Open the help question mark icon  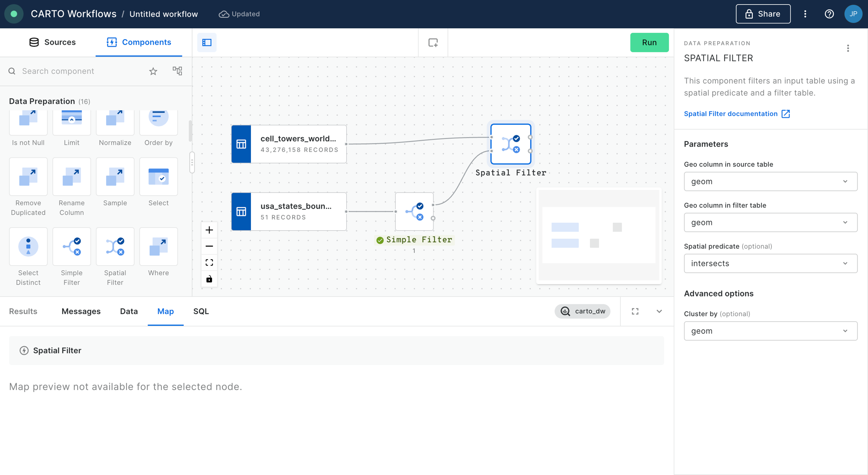pyautogui.click(x=829, y=14)
